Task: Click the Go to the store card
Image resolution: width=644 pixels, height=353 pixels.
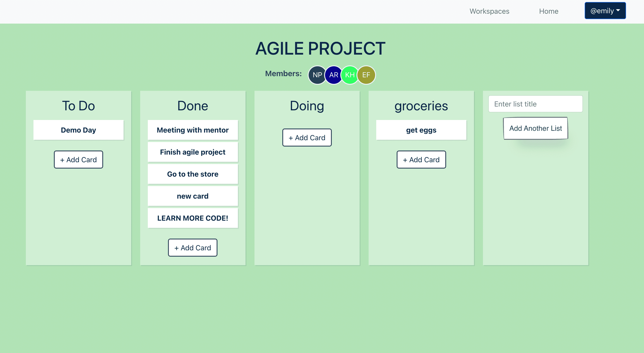Action: click(x=193, y=174)
